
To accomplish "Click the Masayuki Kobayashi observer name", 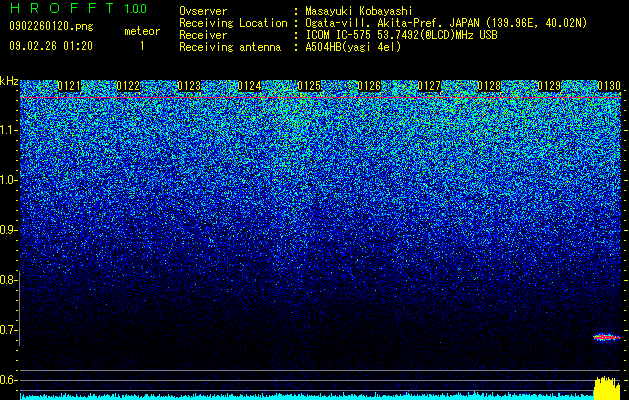I will (x=359, y=11).
